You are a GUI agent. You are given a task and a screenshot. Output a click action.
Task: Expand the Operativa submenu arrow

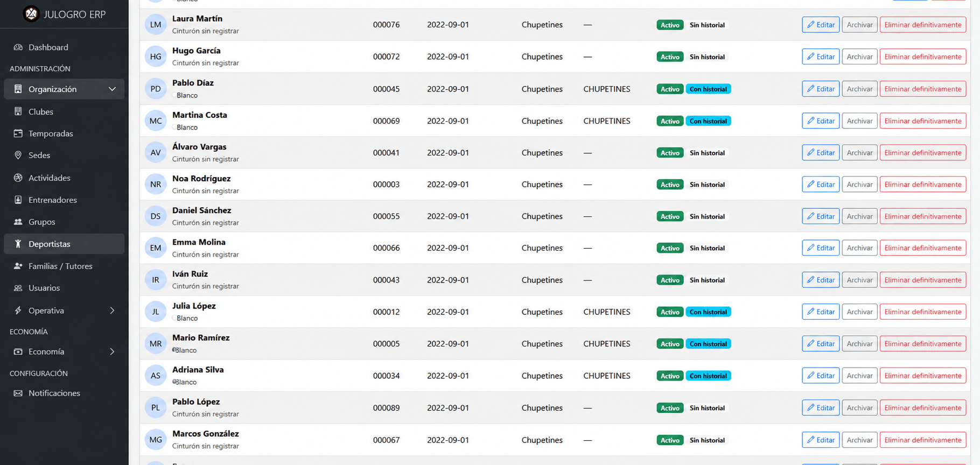click(x=112, y=311)
